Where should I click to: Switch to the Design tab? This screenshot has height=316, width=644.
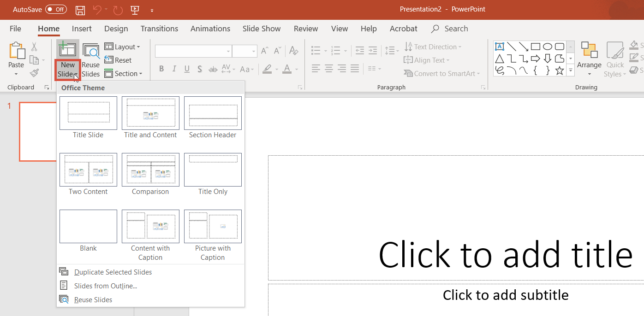tap(116, 29)
